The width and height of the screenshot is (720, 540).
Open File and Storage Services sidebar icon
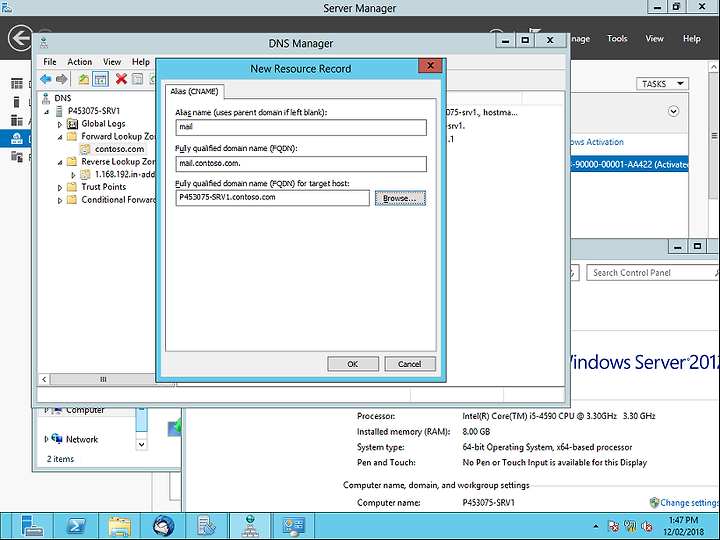[x=17, y=157]
